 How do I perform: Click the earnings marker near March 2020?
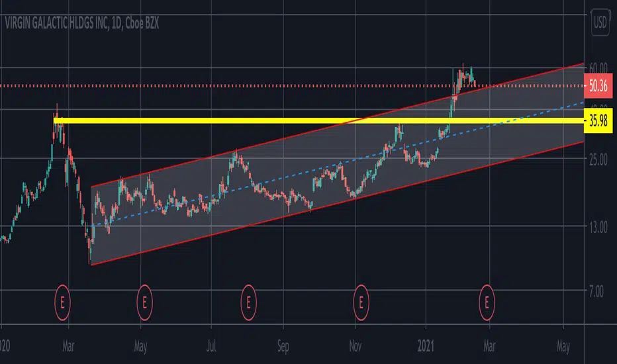click(62, 302)
